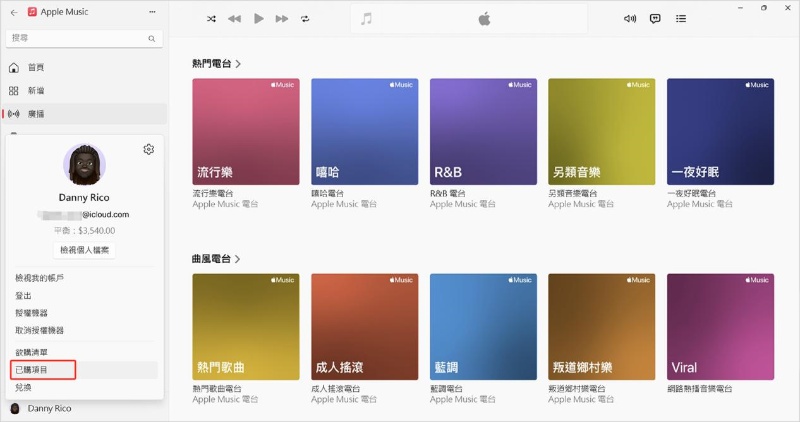Open the Apple Music three-dot menu
Viewport: 800px width, 422px height.
[x=151, y=13]
